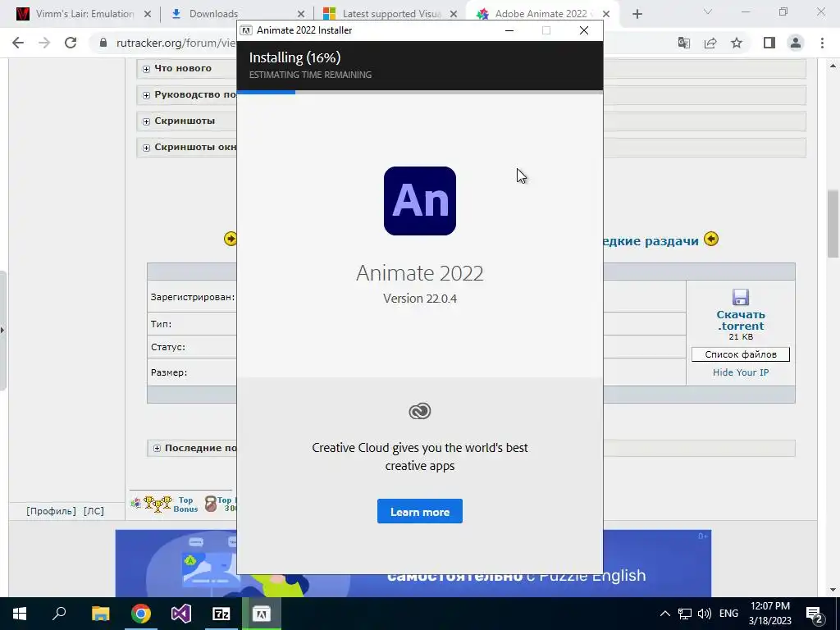Expand the Скриншоты section

[x=146, y=121]
